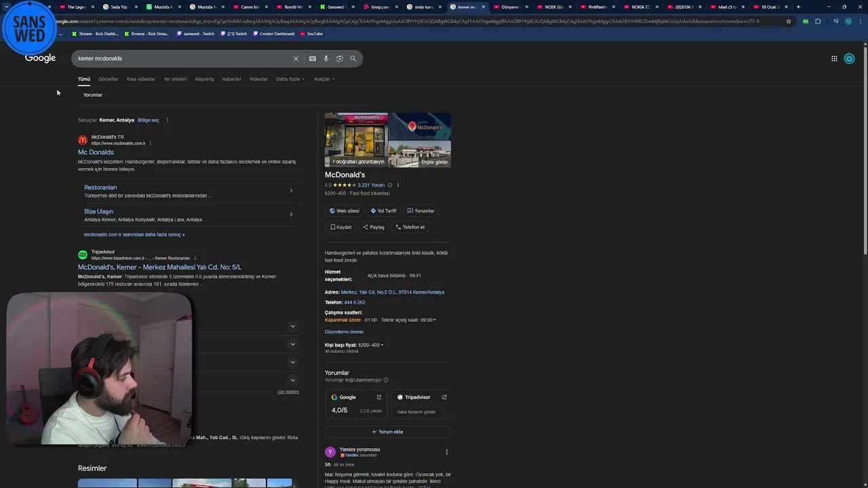Click the Bölge seç link
Viewport: 868px width, 488px height.
(149, 120)
